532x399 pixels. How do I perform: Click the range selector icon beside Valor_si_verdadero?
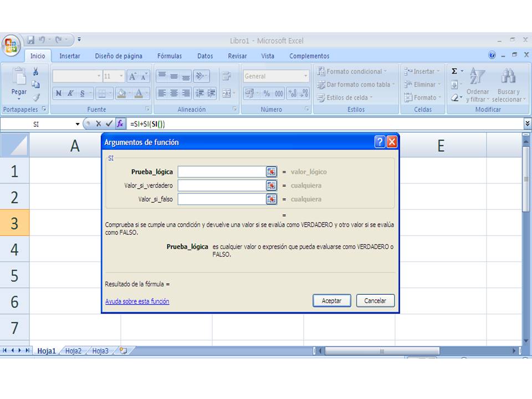point(271,185)
